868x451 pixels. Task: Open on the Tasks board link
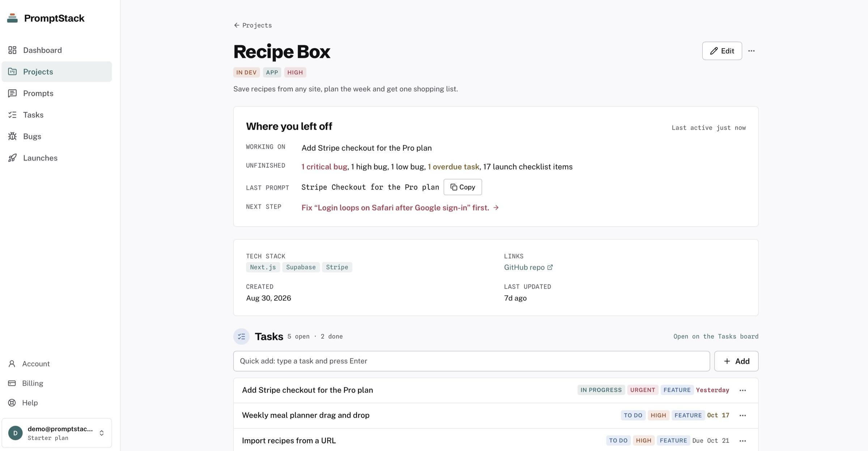click(x=716, y=336)
